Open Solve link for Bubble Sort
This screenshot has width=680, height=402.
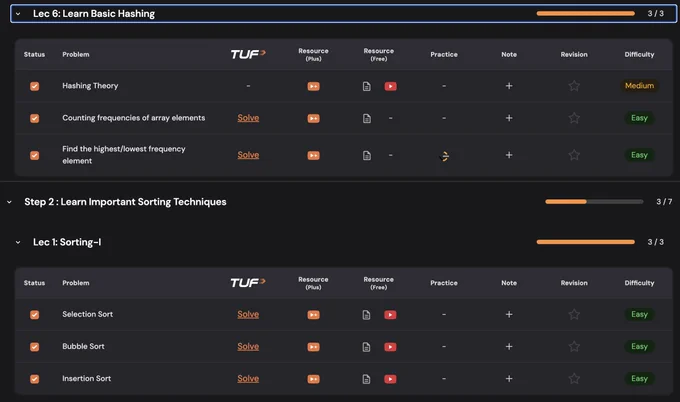pos(248,346)
